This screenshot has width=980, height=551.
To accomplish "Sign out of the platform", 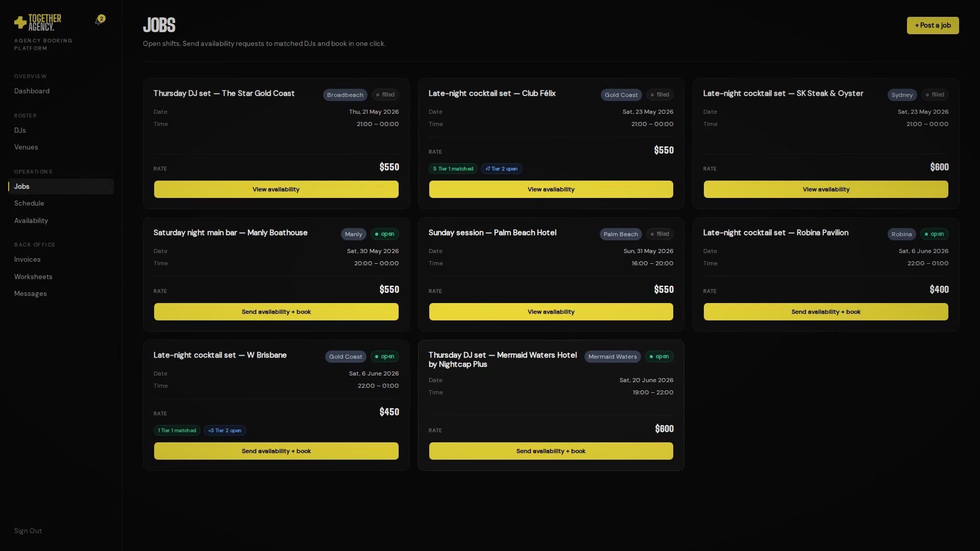I will (x=28, y=531).
